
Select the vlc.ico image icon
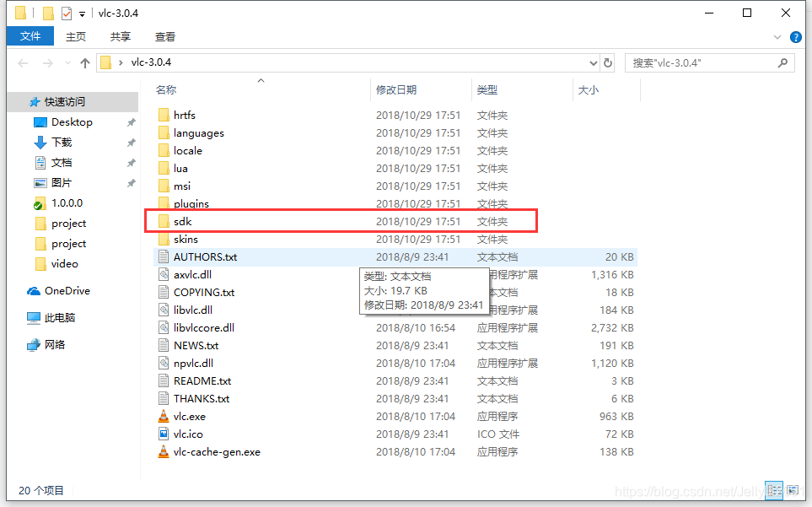coord(164,434)
